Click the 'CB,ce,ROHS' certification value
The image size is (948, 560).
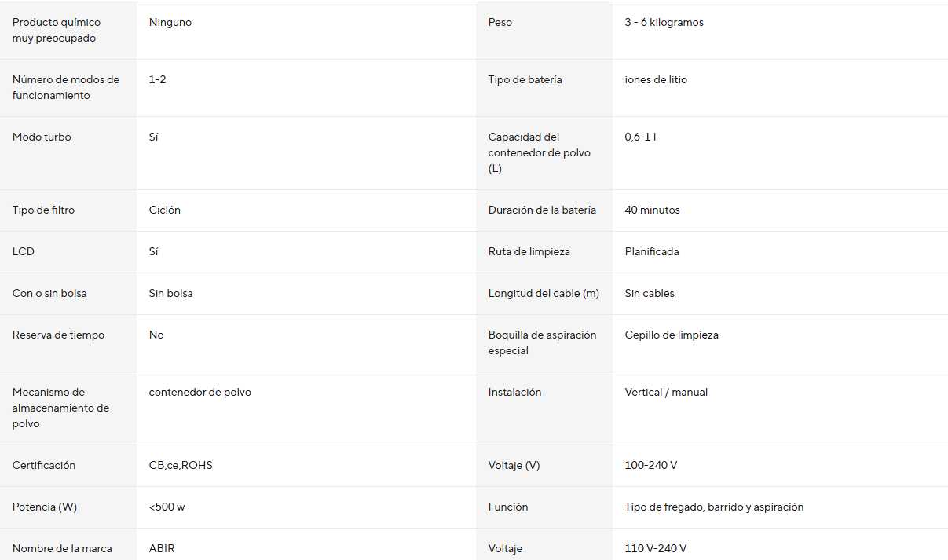pos(181,465)
